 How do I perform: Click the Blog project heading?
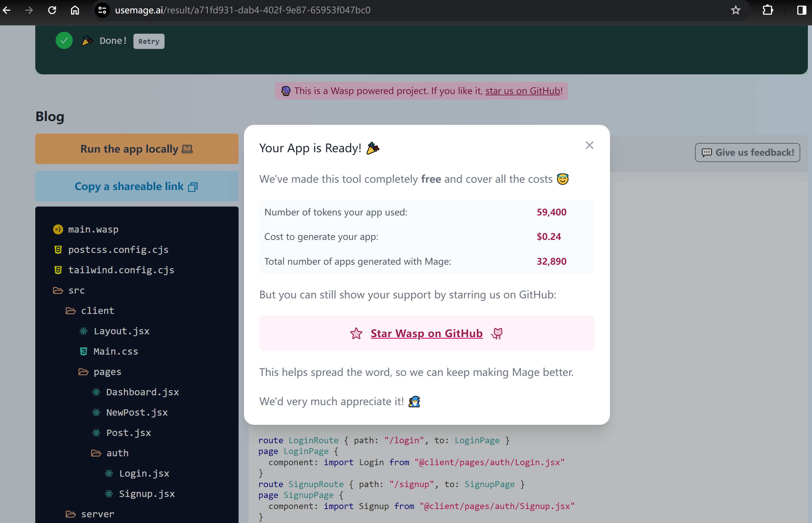tap(50, 116)
